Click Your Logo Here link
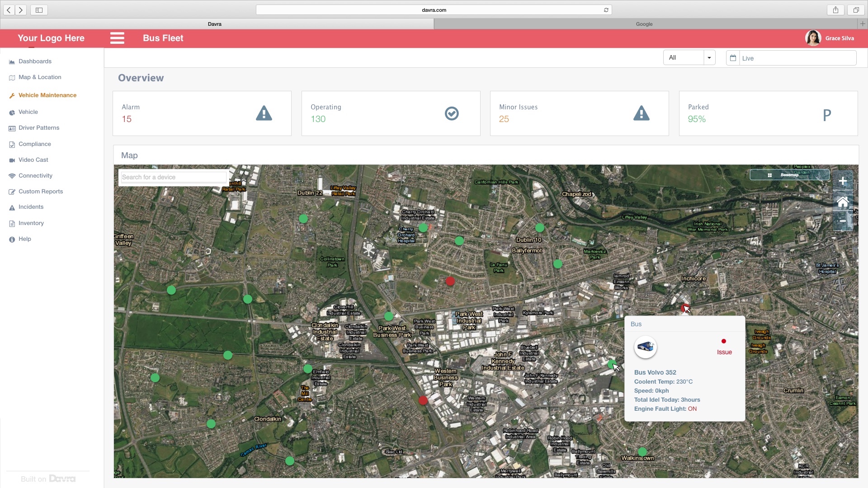868x488 pixels. [51, 38]
